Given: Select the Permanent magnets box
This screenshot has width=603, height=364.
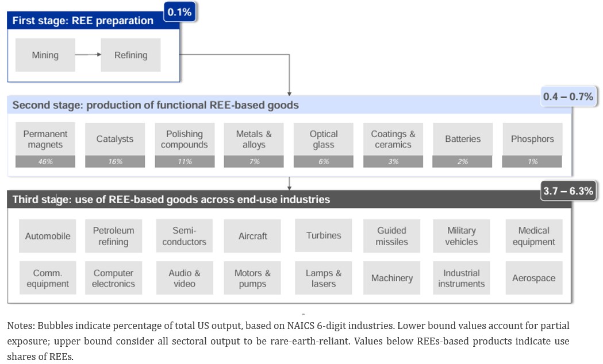Looking at the screenshot, I should click(45, 139).
